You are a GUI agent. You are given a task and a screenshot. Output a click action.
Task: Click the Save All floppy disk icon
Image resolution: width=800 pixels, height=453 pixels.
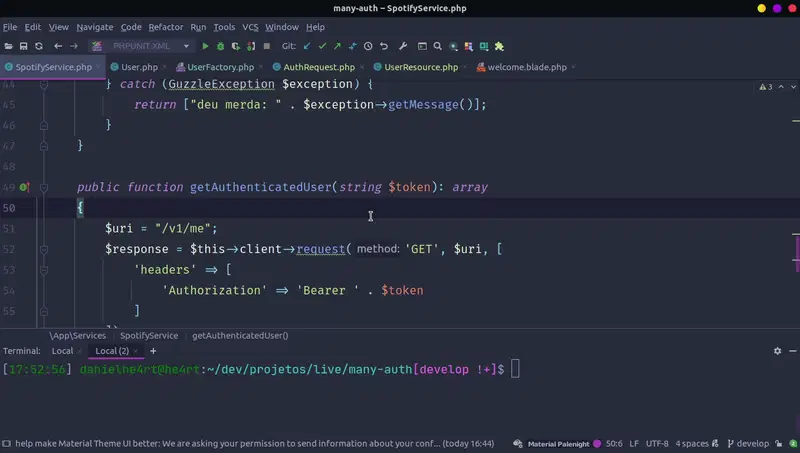point(23,46)
